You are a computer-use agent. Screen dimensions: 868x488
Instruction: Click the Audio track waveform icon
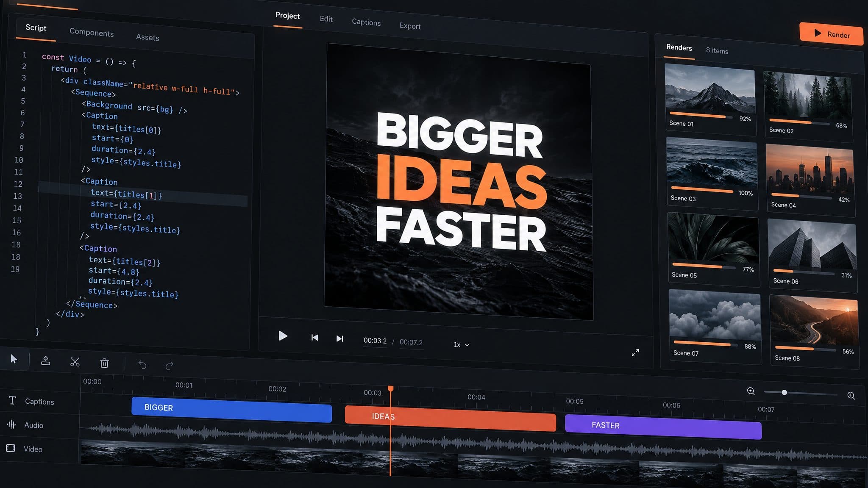point(11,424)
